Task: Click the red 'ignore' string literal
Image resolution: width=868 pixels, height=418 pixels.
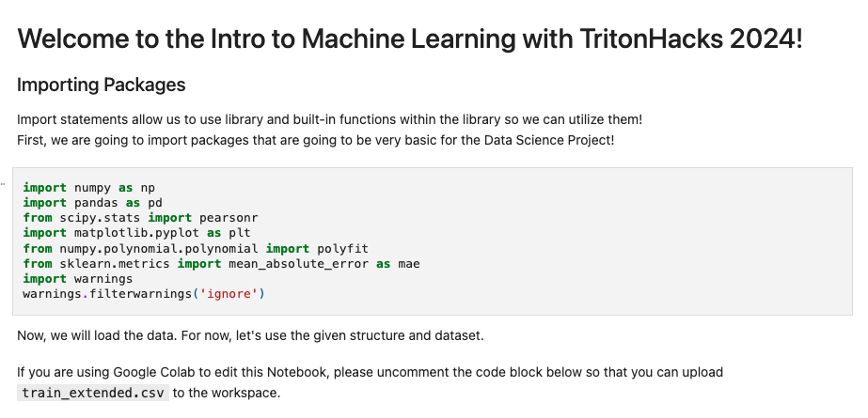Action: (x=228, y=294)
